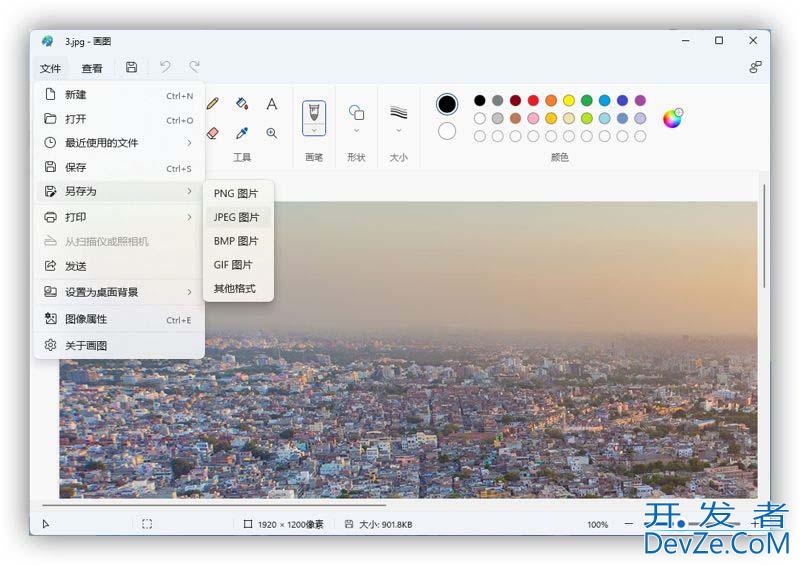Select the white Color 2 swatch
800x565 pixels.
click(447, 131)
